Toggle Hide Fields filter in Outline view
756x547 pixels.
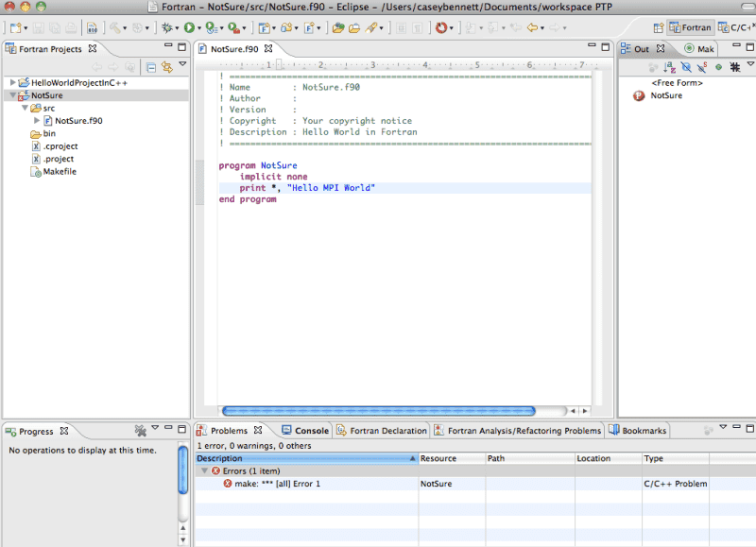685,67
